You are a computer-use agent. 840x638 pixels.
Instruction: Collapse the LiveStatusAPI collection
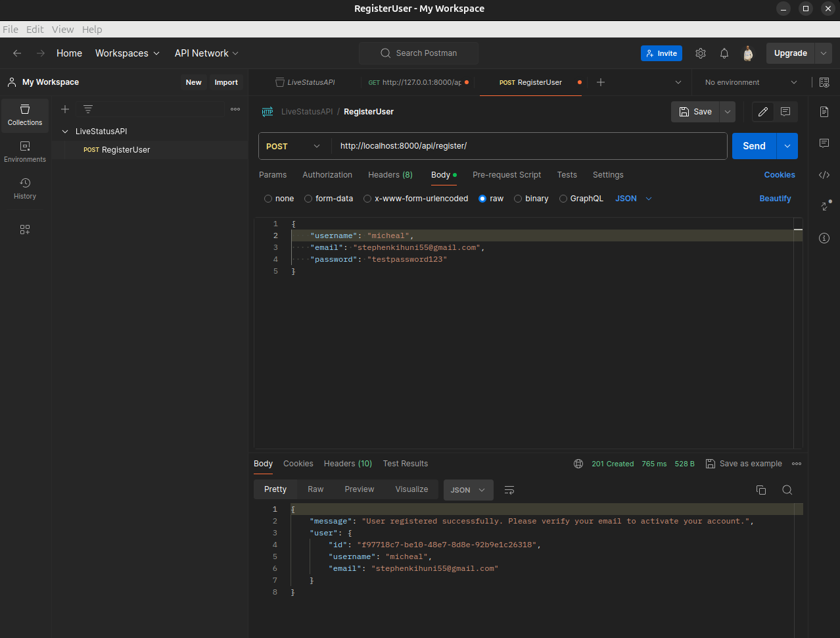[x=65, y=132]
